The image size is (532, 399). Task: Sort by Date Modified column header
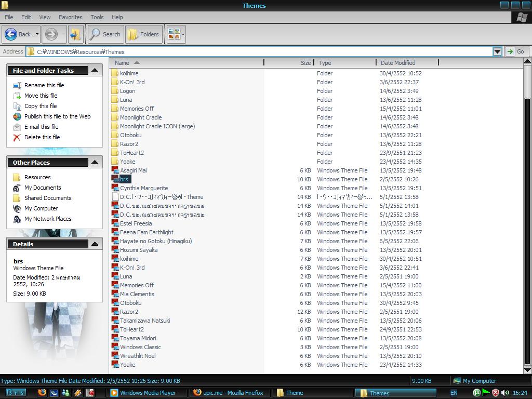click(407, 63)
